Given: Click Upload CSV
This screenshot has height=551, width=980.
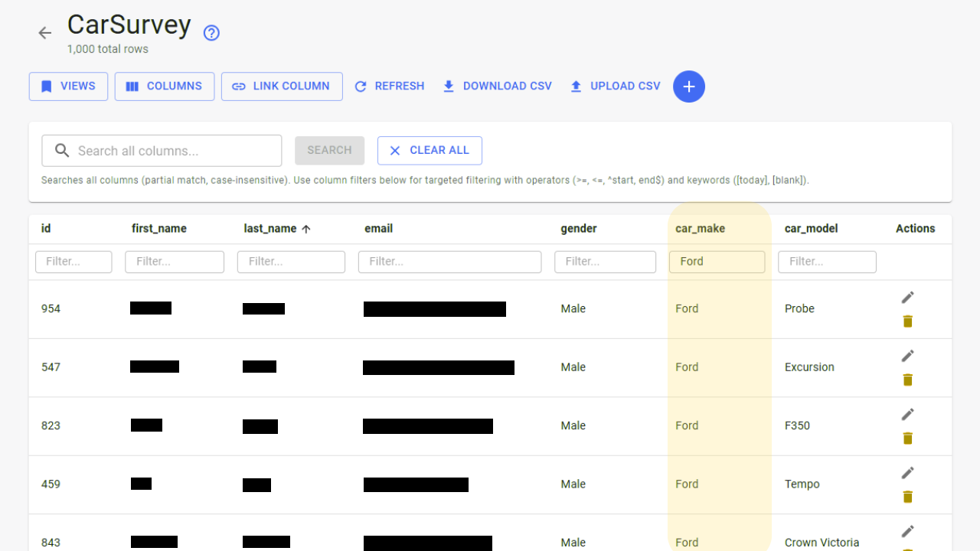Looking at the screenshot, I should (x=615, y=86).
